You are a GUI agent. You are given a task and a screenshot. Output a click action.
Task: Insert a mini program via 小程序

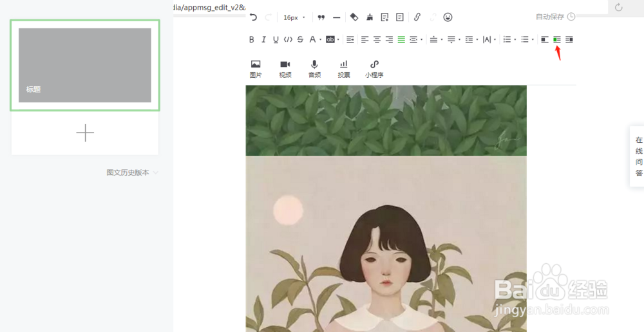pos(374,69)
